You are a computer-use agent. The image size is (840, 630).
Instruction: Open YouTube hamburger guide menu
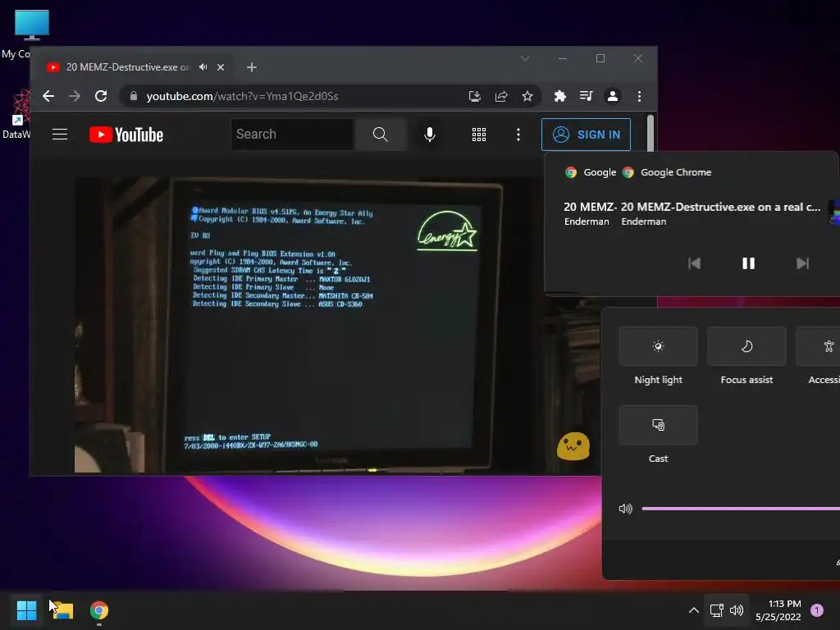coord(59,135)
